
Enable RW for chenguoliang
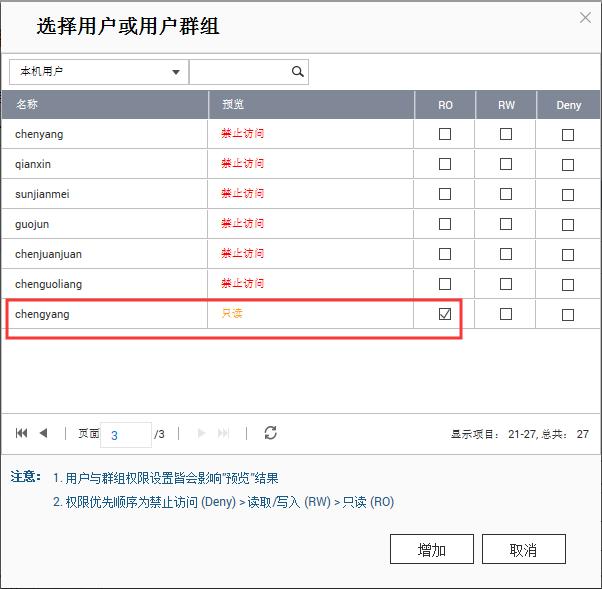[506, 284]
